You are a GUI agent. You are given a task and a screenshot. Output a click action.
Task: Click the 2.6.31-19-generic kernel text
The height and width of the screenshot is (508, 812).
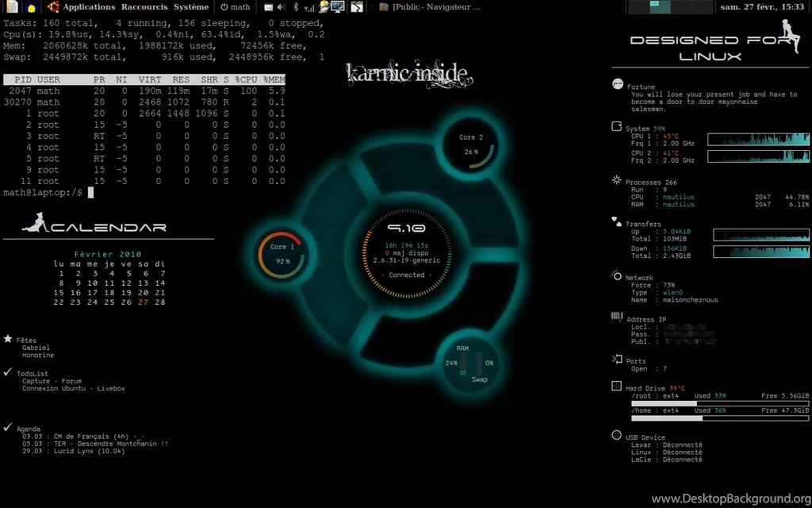[x=407, y=260]
